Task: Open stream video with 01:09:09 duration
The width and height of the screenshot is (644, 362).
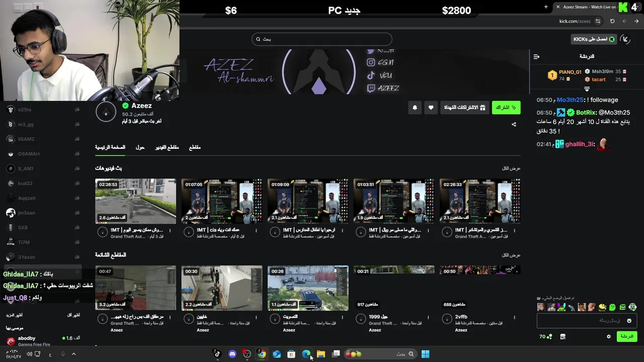Action: point(308,201)
